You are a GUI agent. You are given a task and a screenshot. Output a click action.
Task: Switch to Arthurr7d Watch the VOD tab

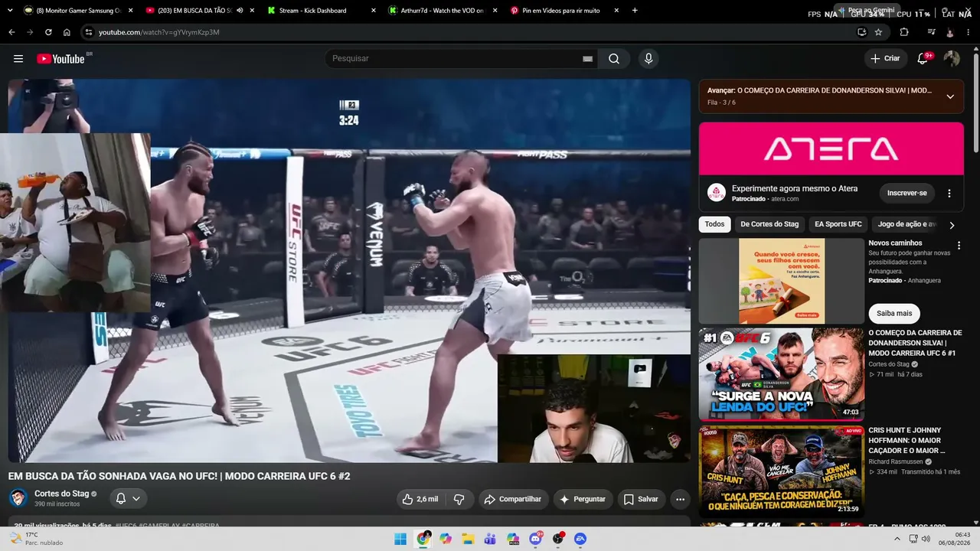pyautogui.click(x=443, y=11)
